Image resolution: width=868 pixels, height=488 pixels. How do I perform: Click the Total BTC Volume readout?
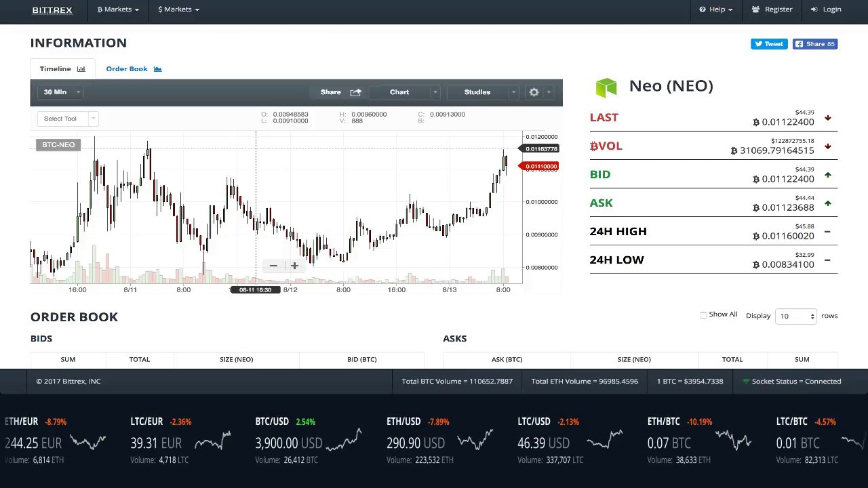coord(457,382)
